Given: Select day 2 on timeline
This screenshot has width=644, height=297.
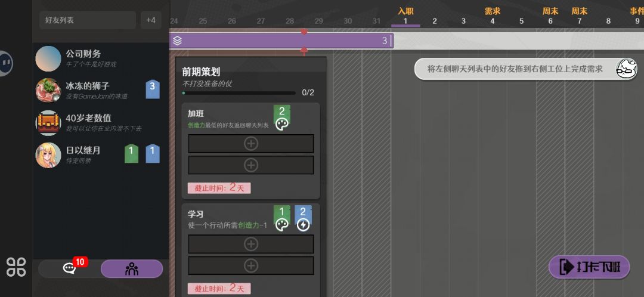Looking at the screenshot, I should (x=435, y=21).
